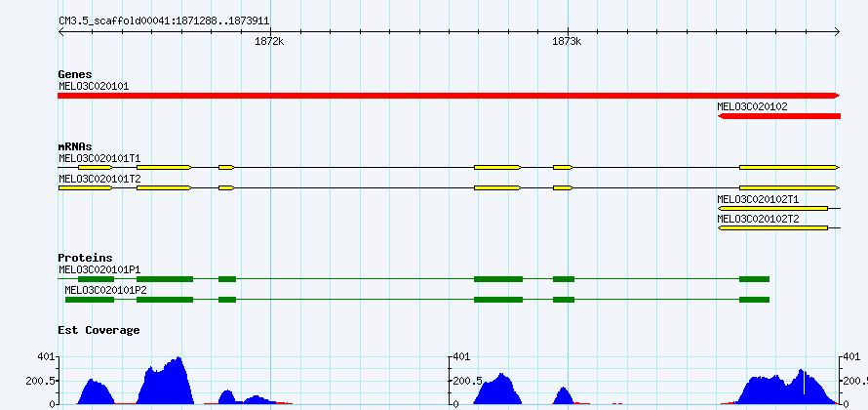This screenshot has height=410, width=868.
Task: Click the Genes track heading
Action: click(x=75, y=74)
